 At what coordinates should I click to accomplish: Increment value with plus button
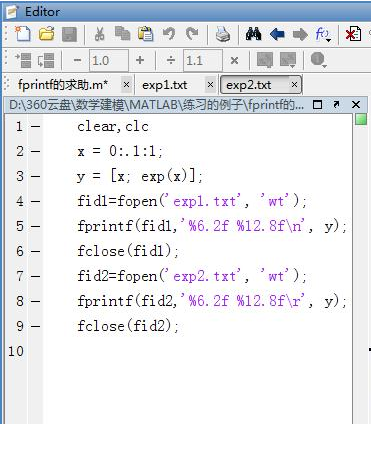coord(140,60)
